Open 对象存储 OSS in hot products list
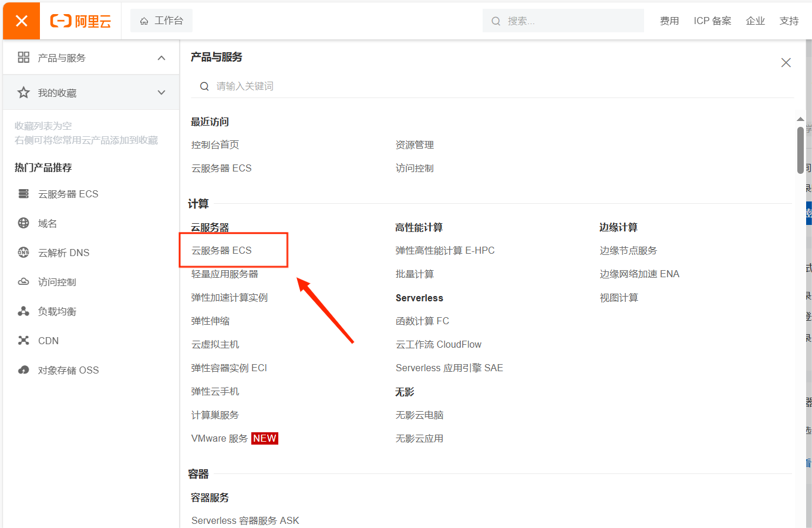Screen dimensions: 812x528 coord(68,370)
